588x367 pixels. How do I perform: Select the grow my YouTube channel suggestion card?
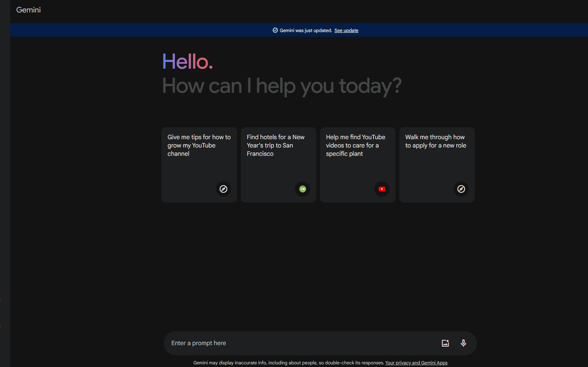[199, 165]
